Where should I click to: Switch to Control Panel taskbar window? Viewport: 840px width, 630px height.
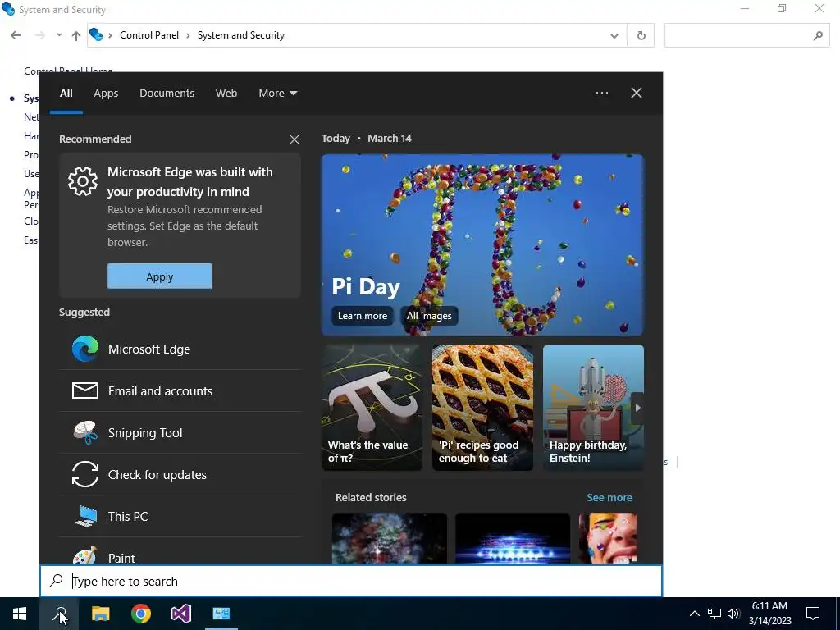(x=221, y=614)
